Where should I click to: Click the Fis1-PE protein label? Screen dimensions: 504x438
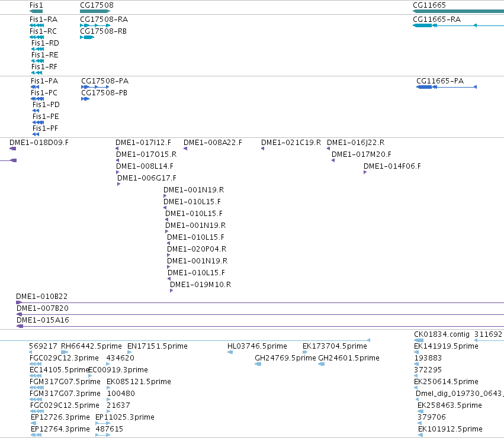point(46,117)
